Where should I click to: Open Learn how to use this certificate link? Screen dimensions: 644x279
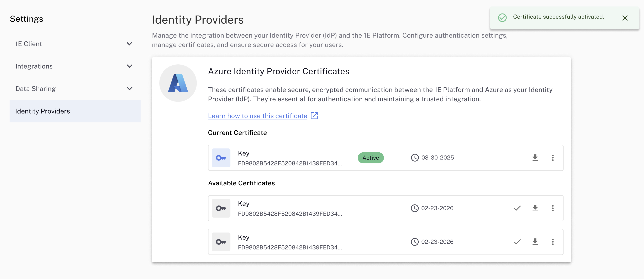pyautogui.click(x=257, y=116)
